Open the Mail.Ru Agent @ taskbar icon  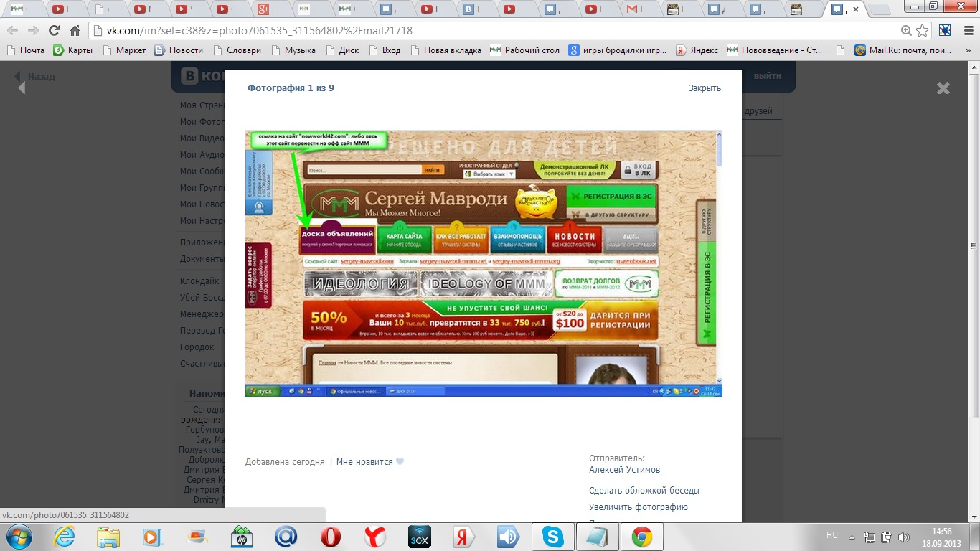point(286,537)
